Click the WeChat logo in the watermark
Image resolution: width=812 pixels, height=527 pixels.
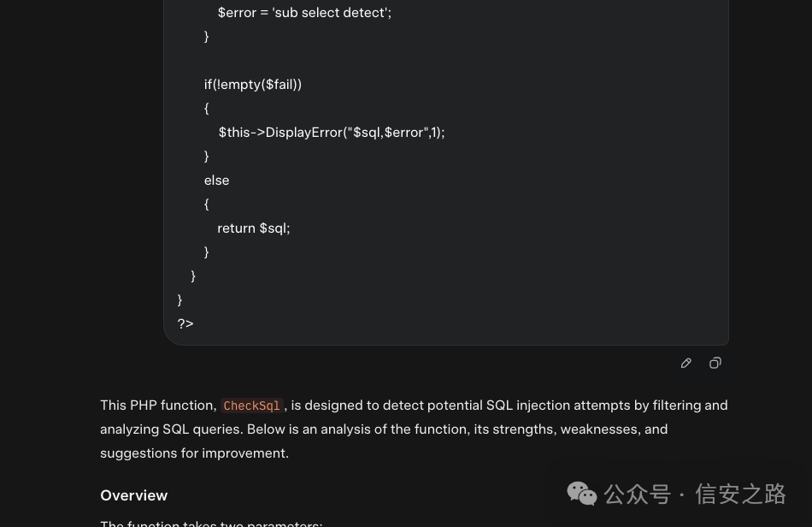[582, 494]
